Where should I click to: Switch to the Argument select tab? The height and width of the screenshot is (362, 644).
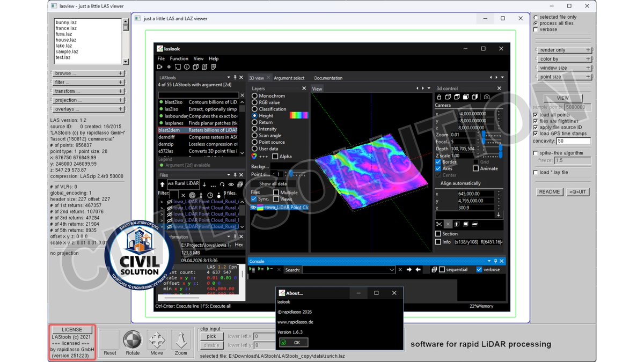pyautogui.click(x=289, y=78)
